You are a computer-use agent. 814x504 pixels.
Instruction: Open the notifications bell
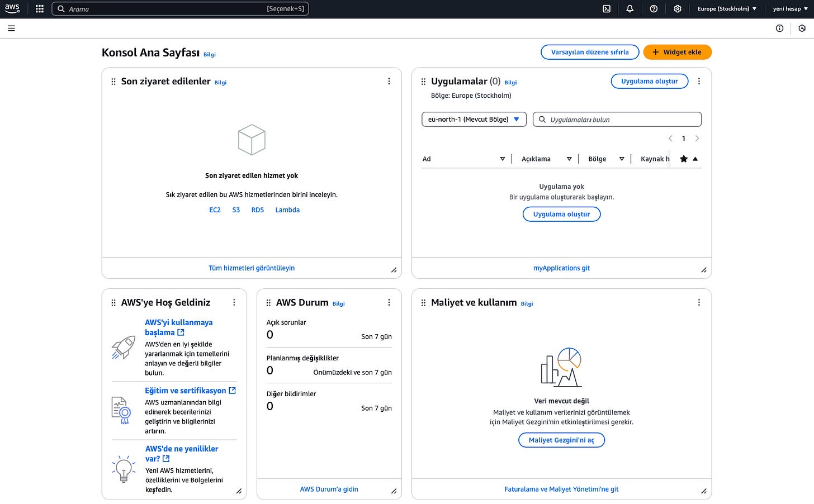click(x=630, y=9)
